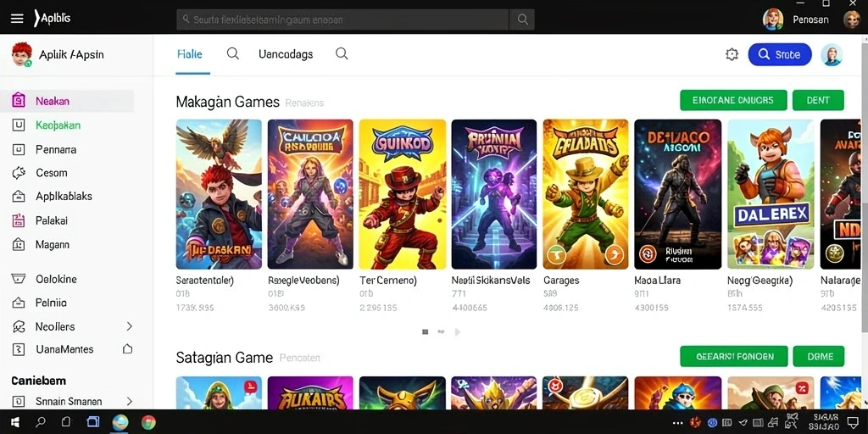Switch to the Uancadags tab
Viewport: 868px width, 434px height.
pos(286,54)
